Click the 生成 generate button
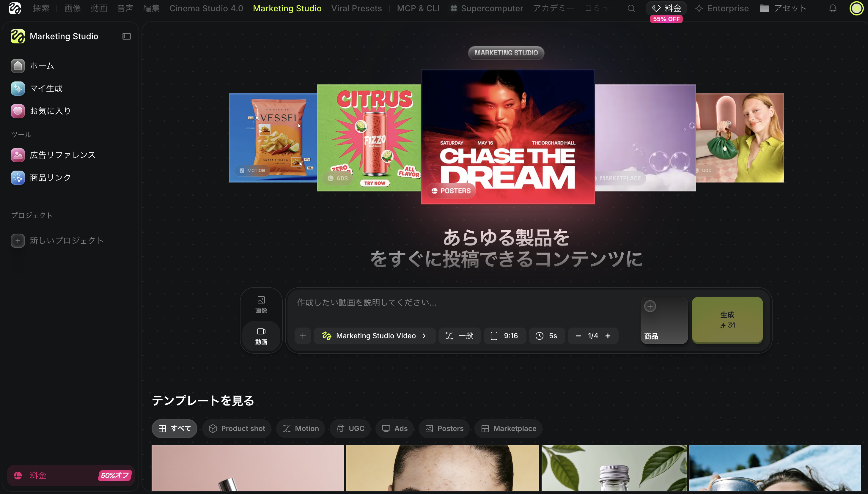 tap(727, 320)
